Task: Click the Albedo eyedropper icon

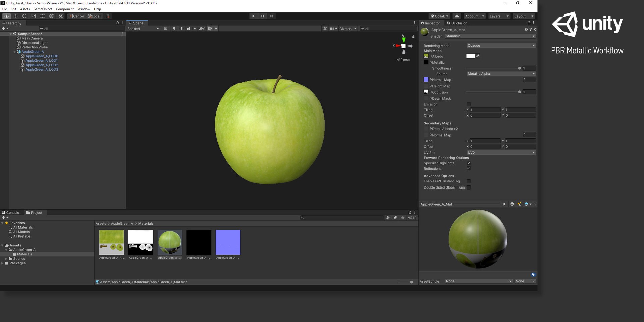Action: 478,56
